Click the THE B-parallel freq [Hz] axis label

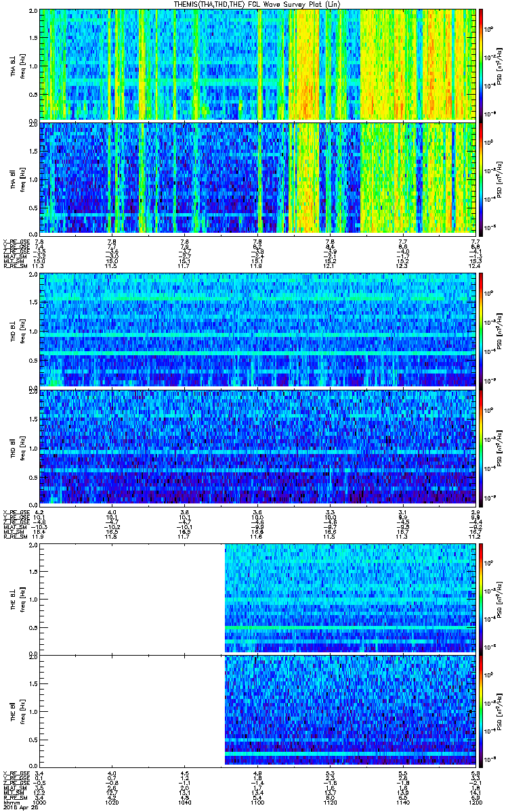[22, 711]
